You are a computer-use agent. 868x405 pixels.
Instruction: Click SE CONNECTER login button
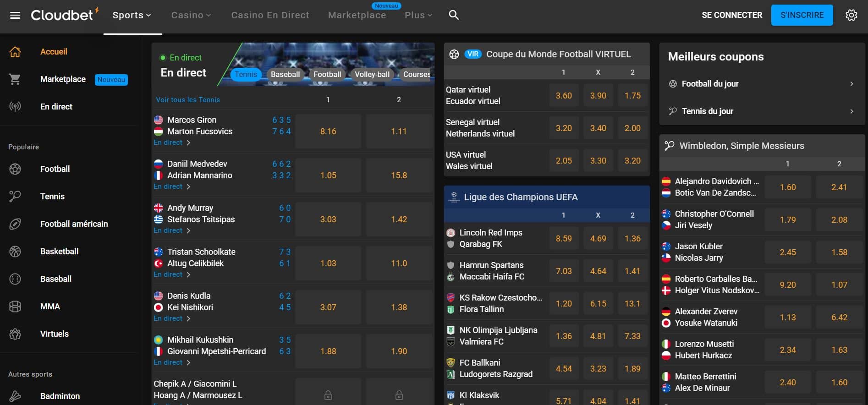pyautogui.click(x=732, y=15)
